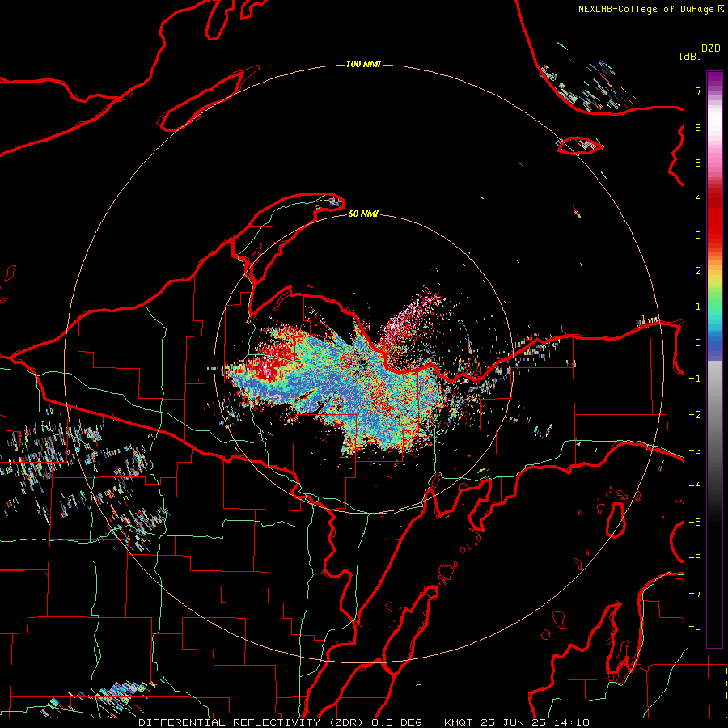
Task: Click the -6 value on the color scale
Action: click(695, 558)
